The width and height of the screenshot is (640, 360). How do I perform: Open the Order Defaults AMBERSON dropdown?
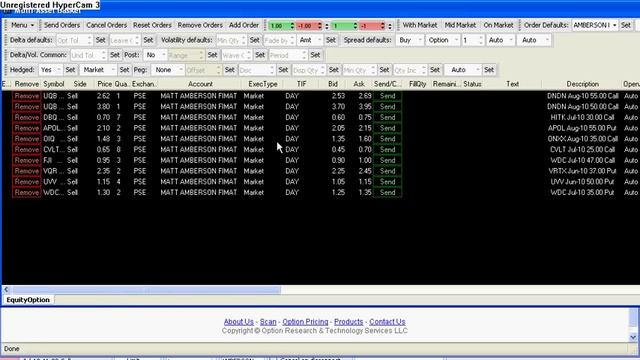[x=595, y=25]
